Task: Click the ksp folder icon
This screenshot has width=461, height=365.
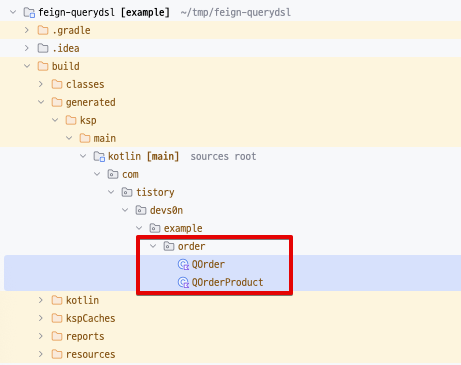Action: coord(71,120)
